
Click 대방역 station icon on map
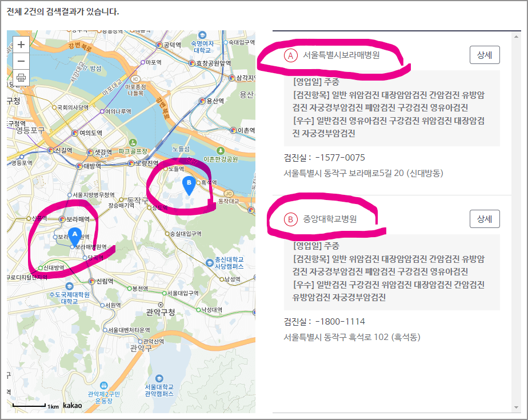[79, 166]
